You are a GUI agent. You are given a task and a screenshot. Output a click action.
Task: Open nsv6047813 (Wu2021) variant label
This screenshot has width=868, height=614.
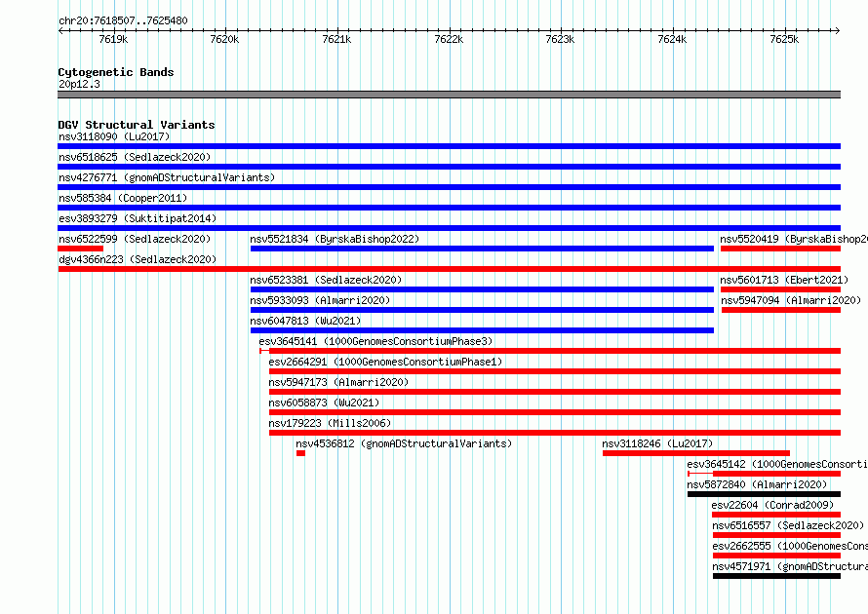(305, 321)
